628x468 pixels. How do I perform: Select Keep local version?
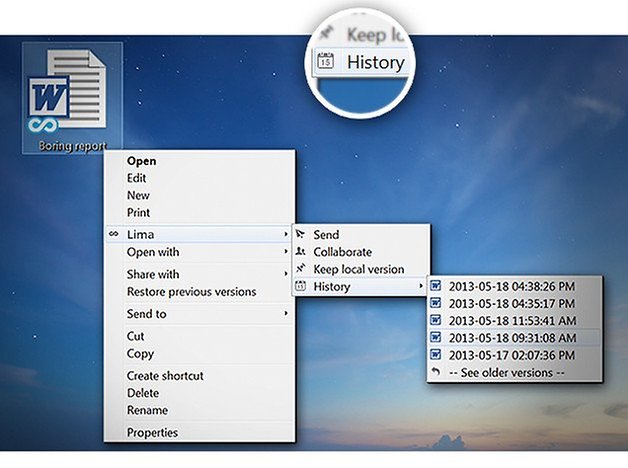coord(361,269)
